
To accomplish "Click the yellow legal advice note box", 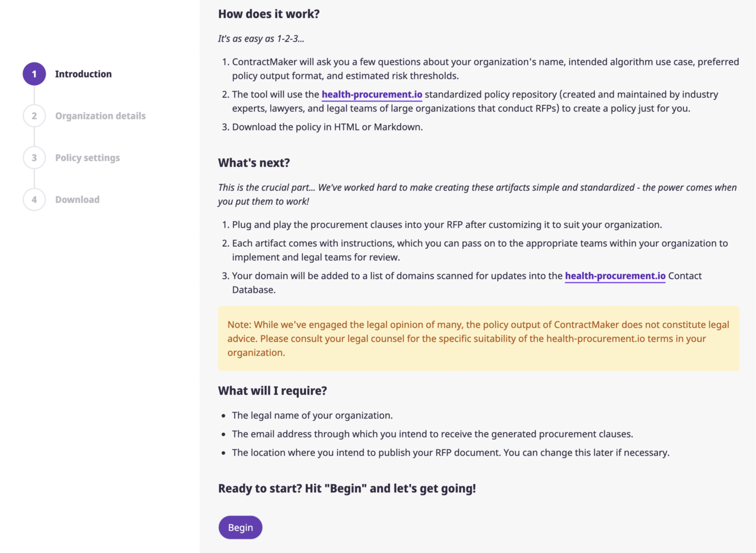I will click(478, 338).
